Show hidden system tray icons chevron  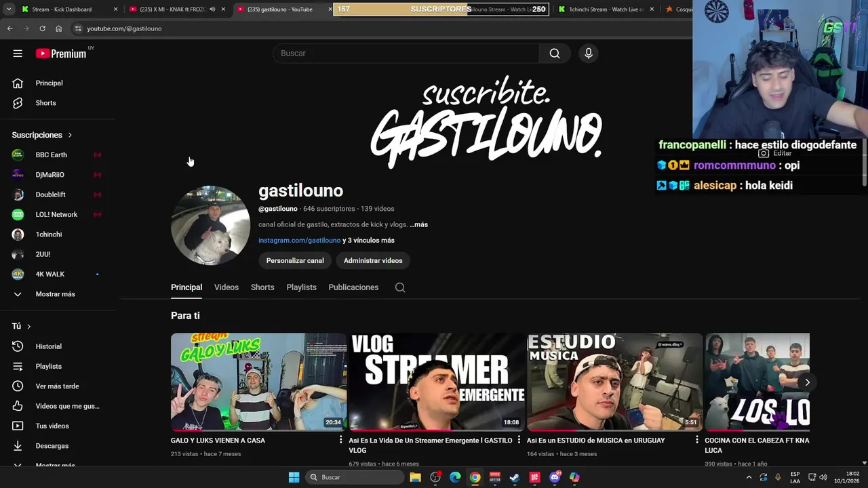click(749, 477)
